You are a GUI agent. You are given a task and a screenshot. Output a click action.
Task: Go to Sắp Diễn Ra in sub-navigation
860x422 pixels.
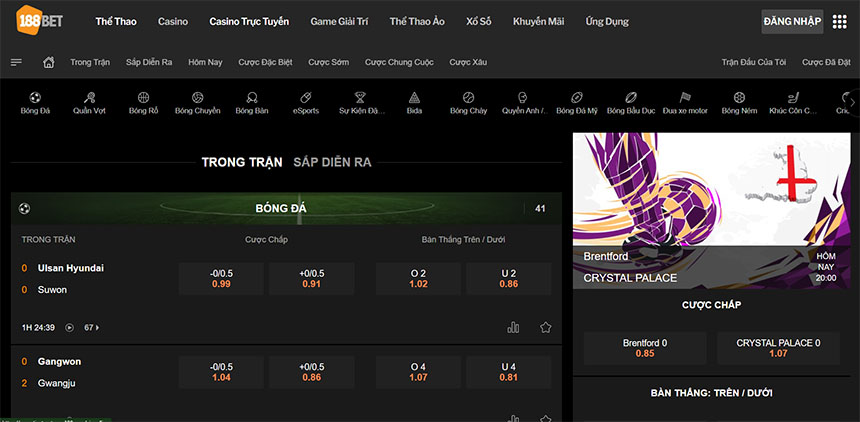149,62
